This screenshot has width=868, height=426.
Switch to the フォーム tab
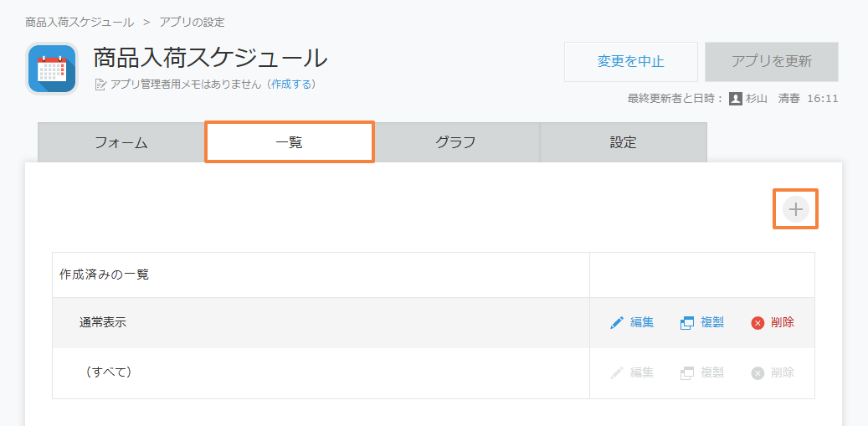[121, 142]
